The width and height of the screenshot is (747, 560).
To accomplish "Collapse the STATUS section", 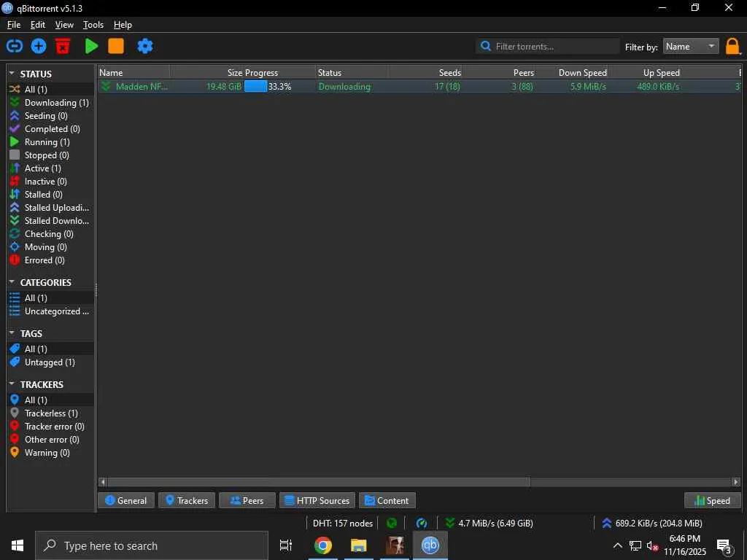I will 12,74.
